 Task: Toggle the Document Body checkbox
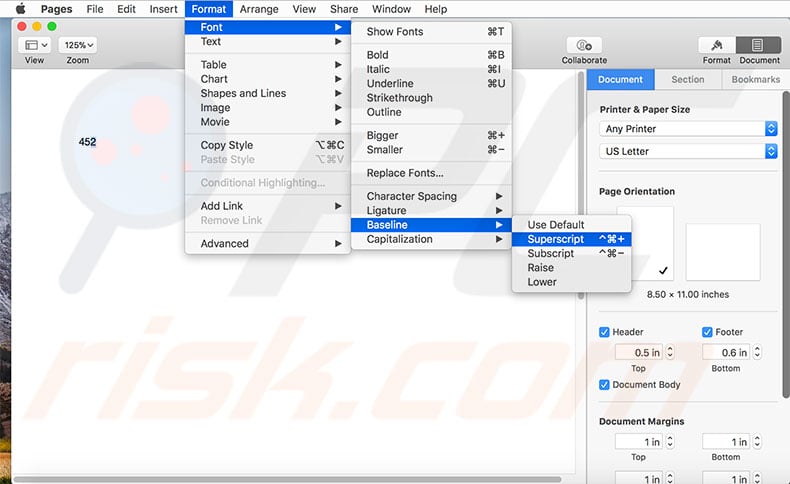coord(605,385)
